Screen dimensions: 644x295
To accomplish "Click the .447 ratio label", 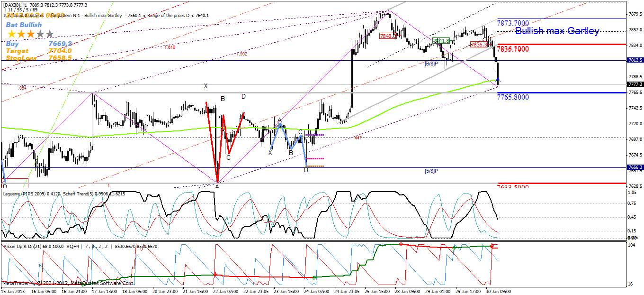I will click(x=358, y=138).
